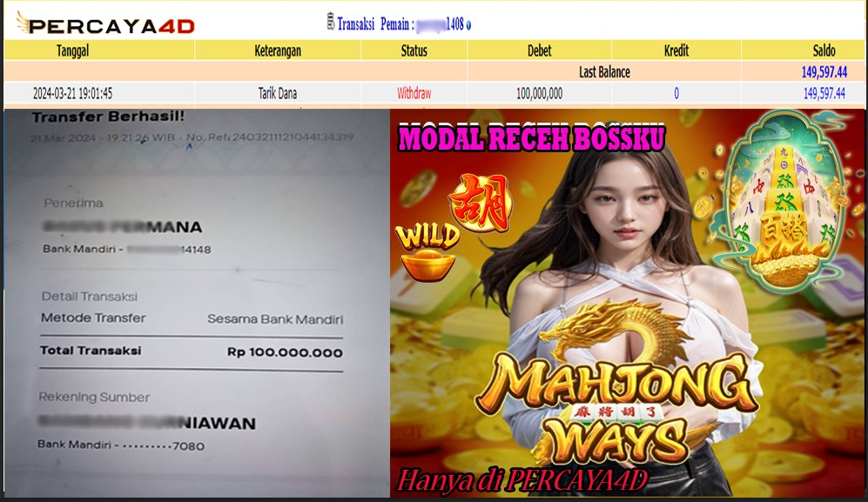The image size is (868, 502).
Task: Click the PERCAYA4D logo
Action: click(105, 25)
